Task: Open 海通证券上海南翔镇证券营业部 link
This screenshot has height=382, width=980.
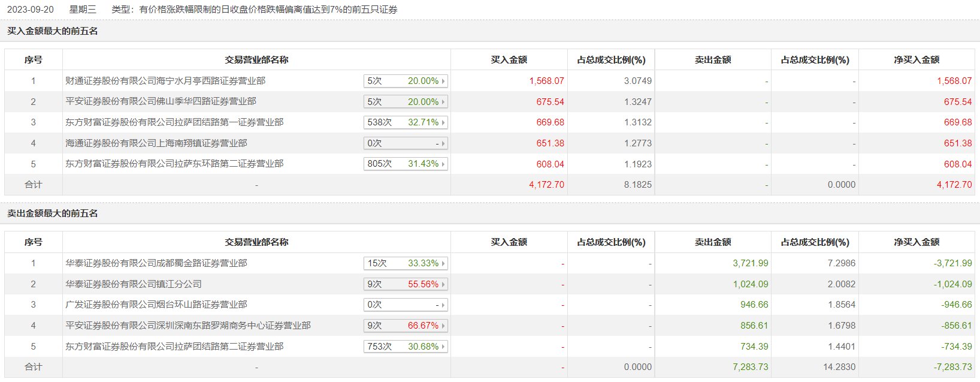Action: click(x=156, y=143)
